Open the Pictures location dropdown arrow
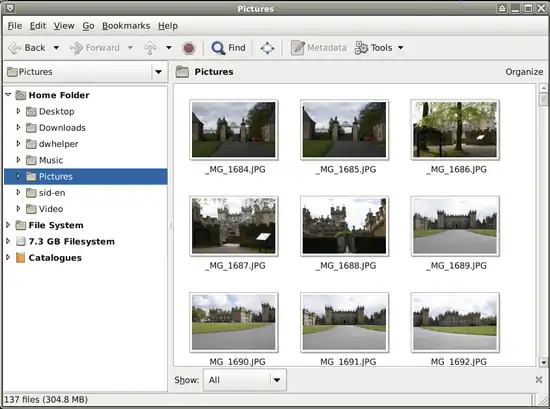 pos(159,72)
